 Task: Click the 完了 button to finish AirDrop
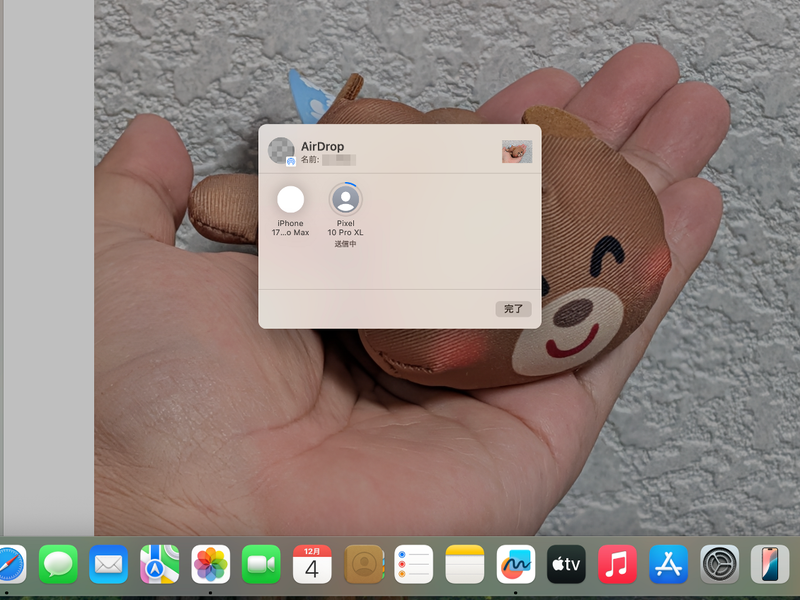pyautogui.click(x=514, y=308)
